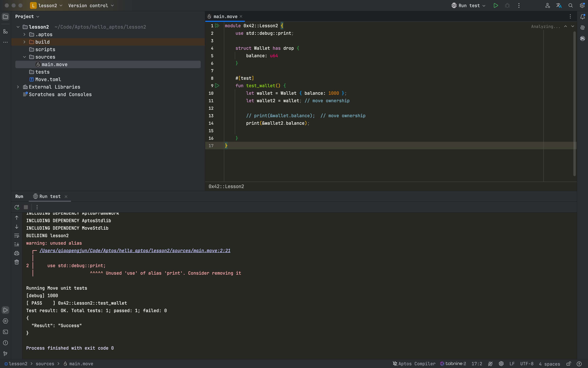Click the Down the stack trace arrow

click(x=17, y=227)
